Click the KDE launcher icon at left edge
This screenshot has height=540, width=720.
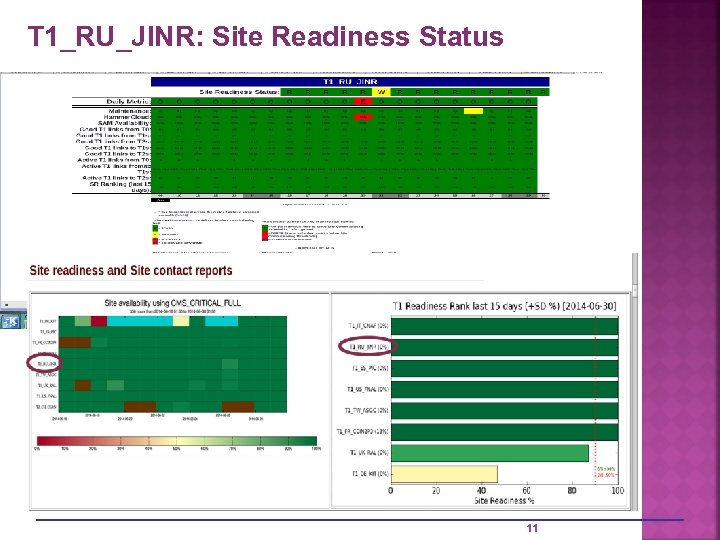[10, 321]
